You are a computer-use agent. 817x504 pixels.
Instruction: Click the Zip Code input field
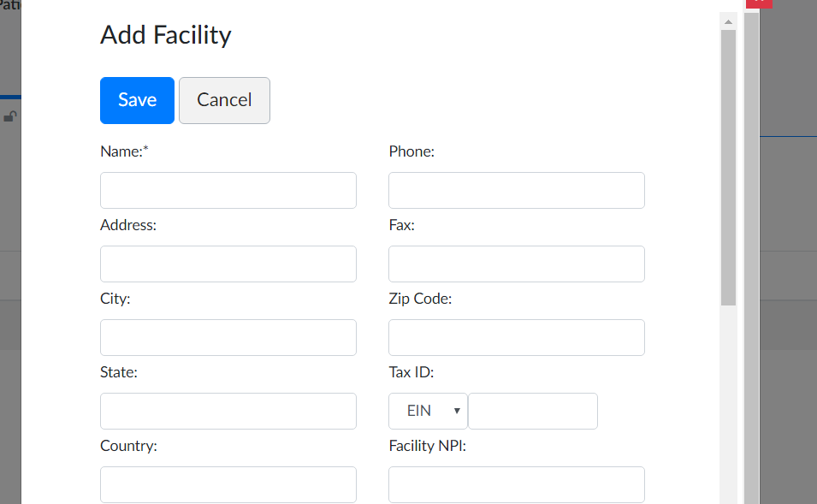tap(516, 337)
